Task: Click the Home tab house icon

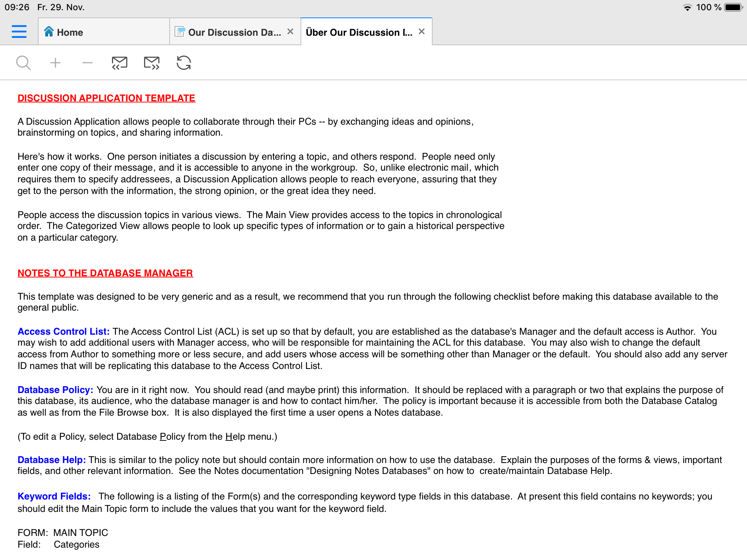Action: [49, 32]
